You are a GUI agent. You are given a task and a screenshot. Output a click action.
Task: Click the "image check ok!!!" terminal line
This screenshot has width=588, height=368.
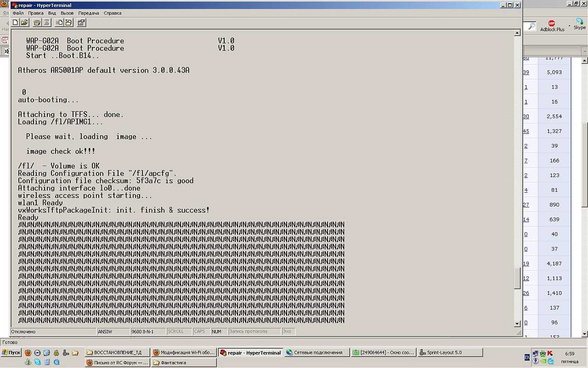pyautogui.click(x=61, y=151)
